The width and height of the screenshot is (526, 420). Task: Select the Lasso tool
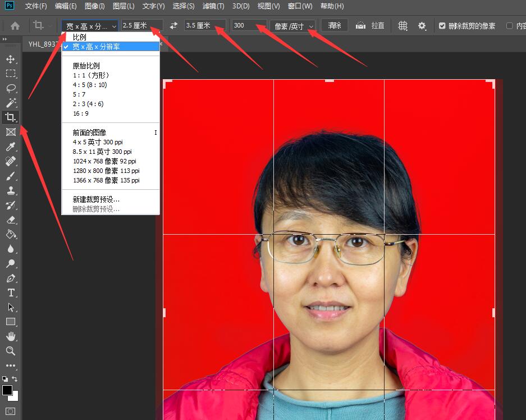click(x=10, y=88)
